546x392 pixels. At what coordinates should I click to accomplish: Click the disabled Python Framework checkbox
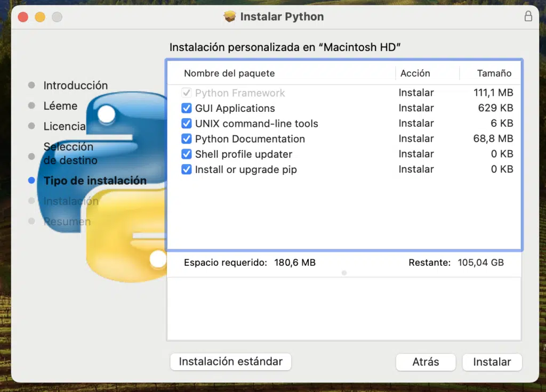(186, 93)
